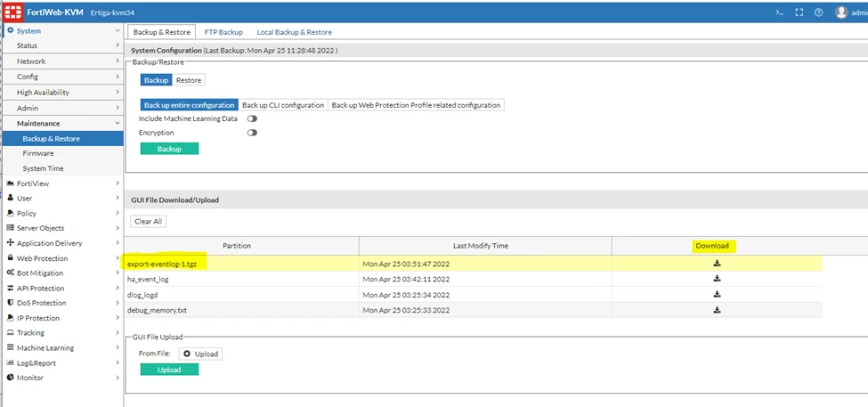The width and height of the screenshot is (868, 407).
Task: Download export-eventlog-1.tgz file
Action: pyautogui.click(x=717, y=264)
